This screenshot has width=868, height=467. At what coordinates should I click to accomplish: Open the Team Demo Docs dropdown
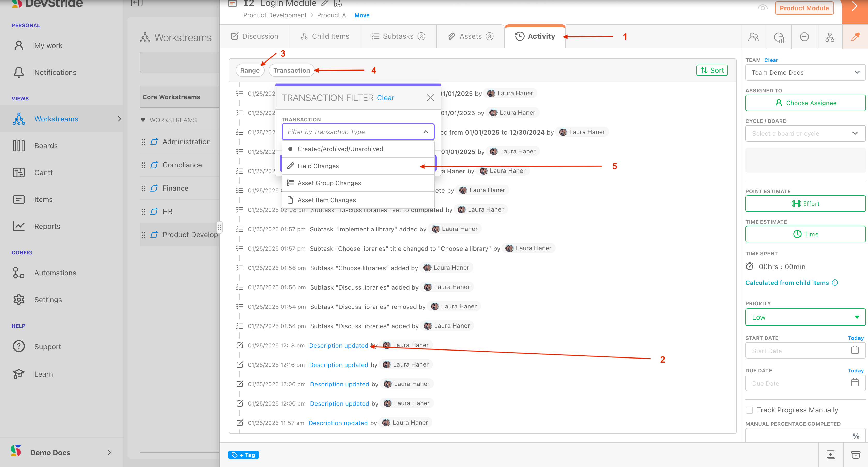point(805,72)
